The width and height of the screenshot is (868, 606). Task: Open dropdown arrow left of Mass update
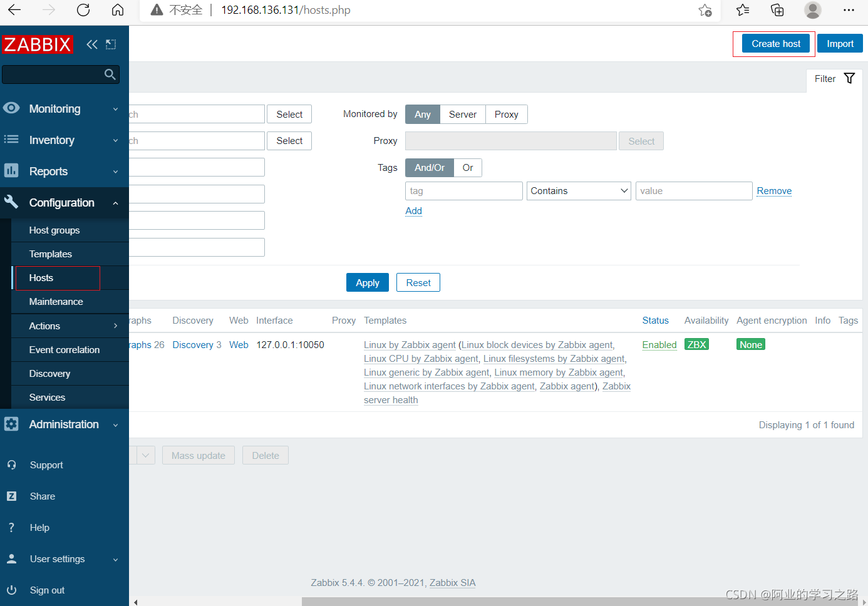(x=145, y=455)
